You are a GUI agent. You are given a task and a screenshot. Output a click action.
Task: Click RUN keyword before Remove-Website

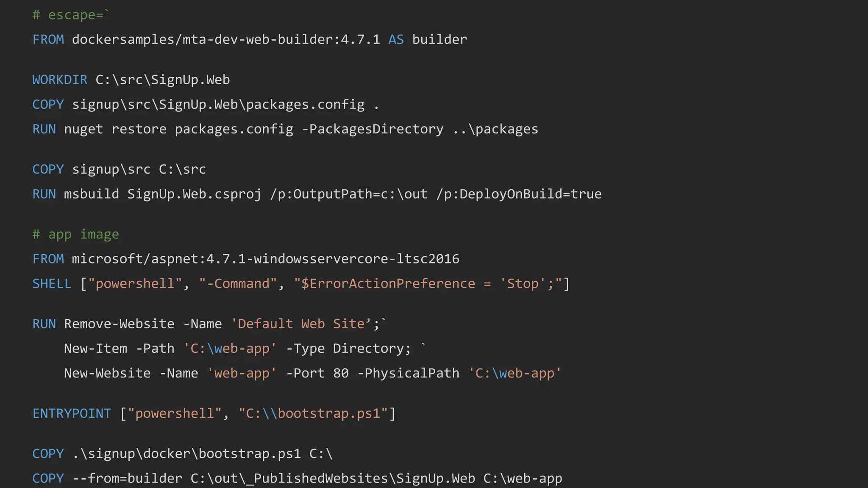coord(44,324)
